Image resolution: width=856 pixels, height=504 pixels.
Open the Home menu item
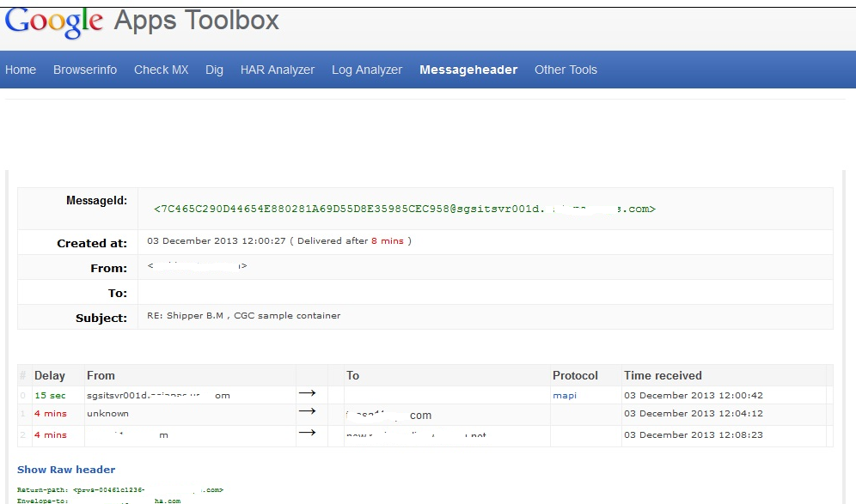click(21, 70)
